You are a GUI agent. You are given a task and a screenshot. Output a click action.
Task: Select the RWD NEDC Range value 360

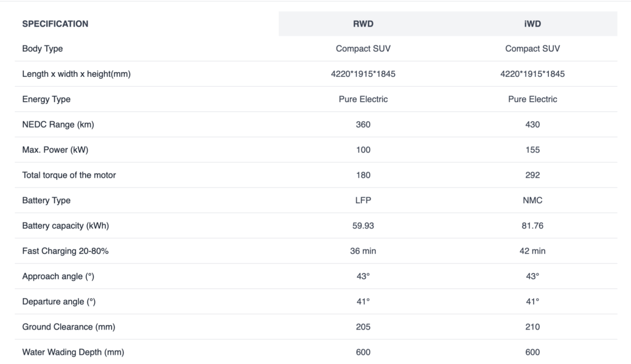[363, 124]
